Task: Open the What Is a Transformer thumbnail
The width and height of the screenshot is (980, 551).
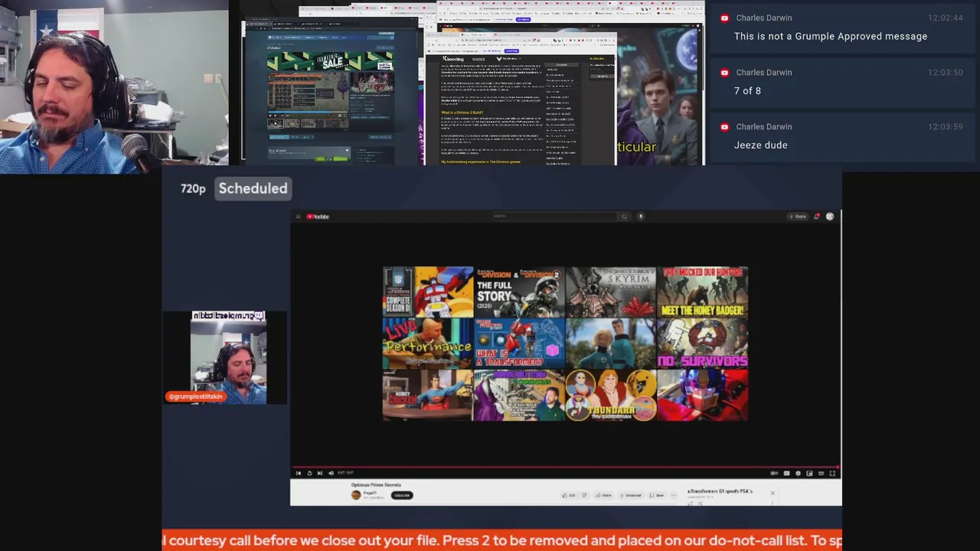Action: pyautogui.click(x=519, y=343)
